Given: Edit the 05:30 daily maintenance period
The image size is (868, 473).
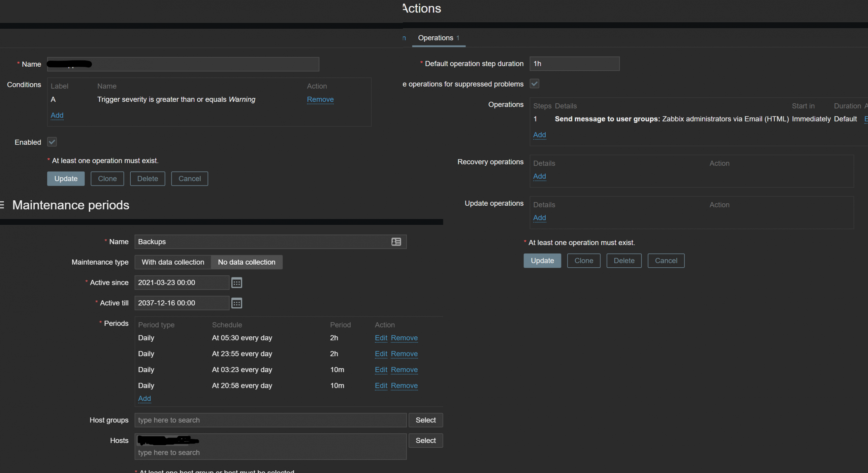Looking at the screenshot, I should click(381, 338).
